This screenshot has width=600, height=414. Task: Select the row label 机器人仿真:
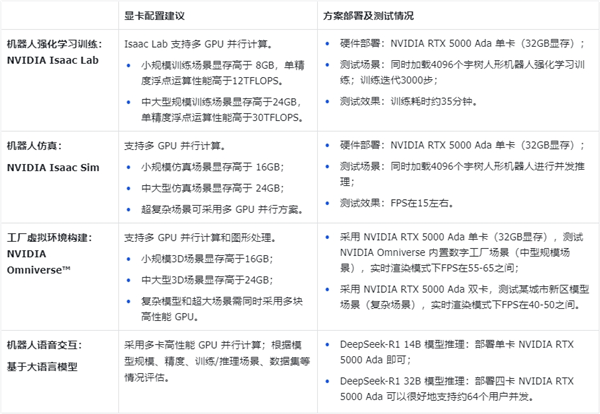(x=34, y=146)
